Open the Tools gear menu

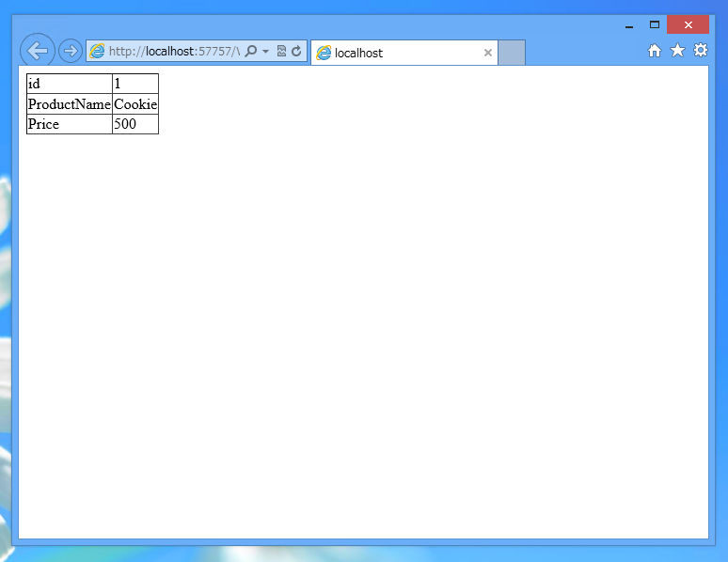pyautogui.click(x=701, y=50)
